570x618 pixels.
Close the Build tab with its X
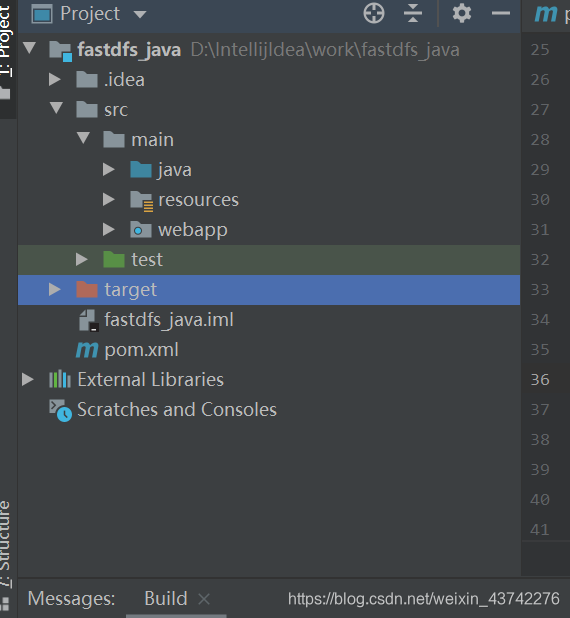tap(204, 599)
